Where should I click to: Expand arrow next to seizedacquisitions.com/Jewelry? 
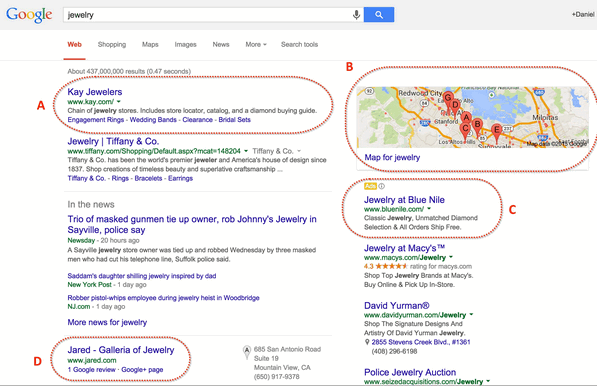tap(488, 381)
